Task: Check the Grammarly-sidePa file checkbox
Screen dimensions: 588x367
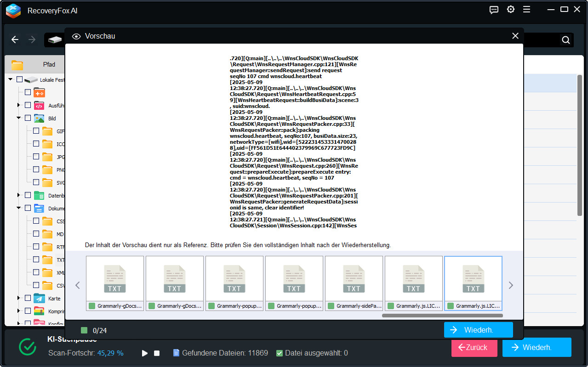Action: tap(331, 306)
